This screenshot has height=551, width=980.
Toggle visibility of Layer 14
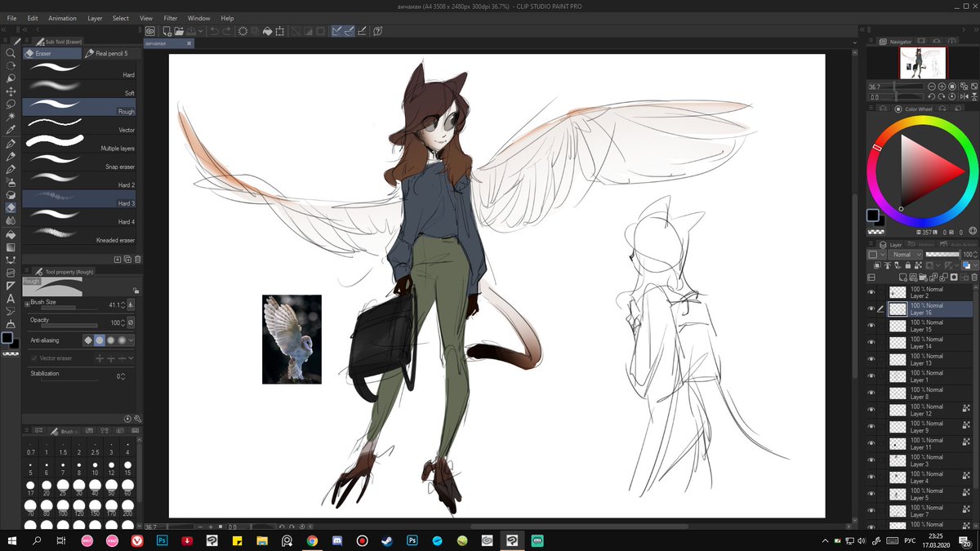tap(871, 342)
